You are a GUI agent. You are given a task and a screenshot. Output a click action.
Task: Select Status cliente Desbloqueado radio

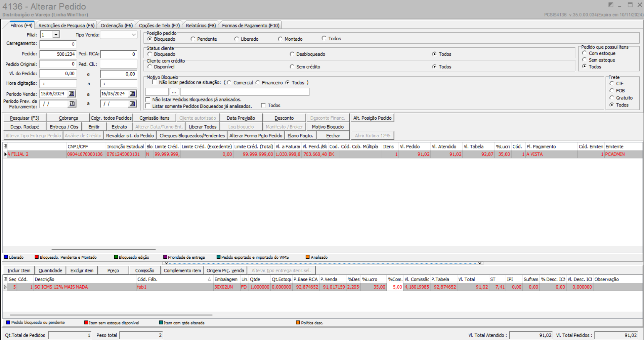292,54
